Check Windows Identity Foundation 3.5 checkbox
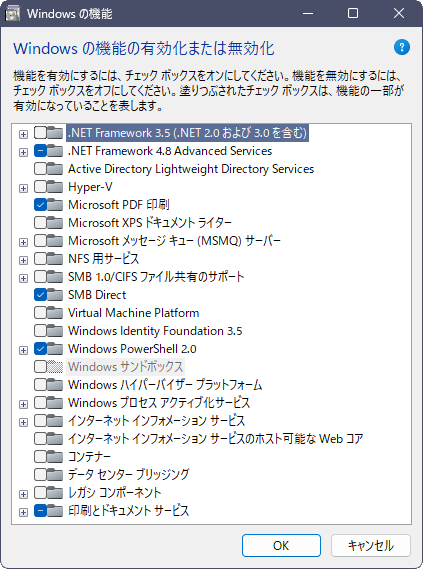423x569 pixels. pyautogui.click(x=40, y=331)
